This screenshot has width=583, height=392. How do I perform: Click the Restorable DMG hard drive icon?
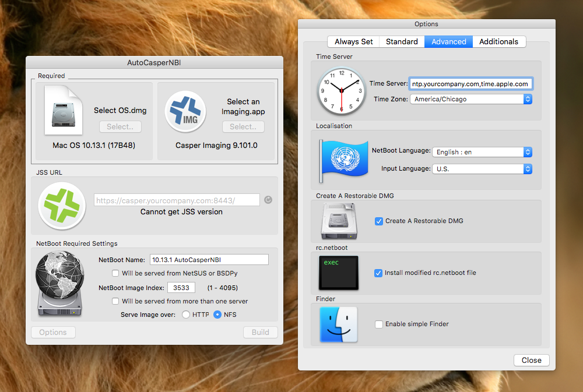click(x=339, y=221)
